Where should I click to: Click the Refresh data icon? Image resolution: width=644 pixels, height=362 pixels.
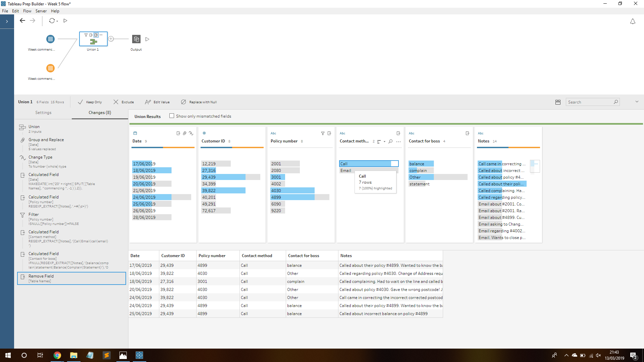(x=52, y=21)
